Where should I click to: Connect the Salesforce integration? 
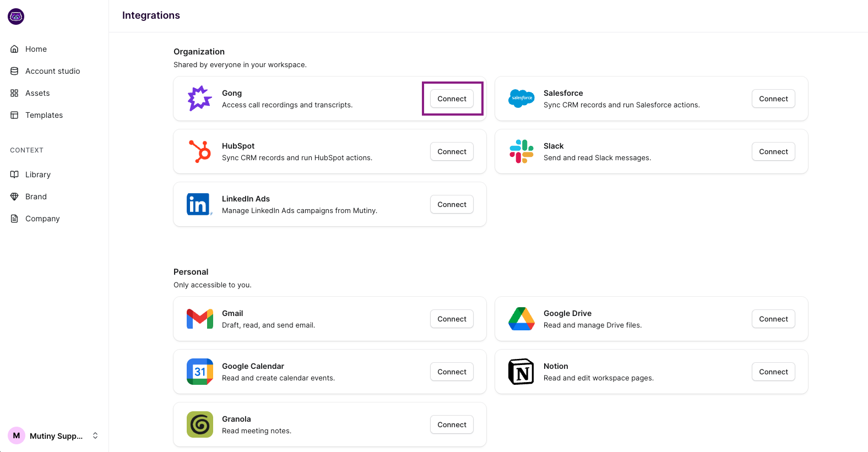click(773, 99)
